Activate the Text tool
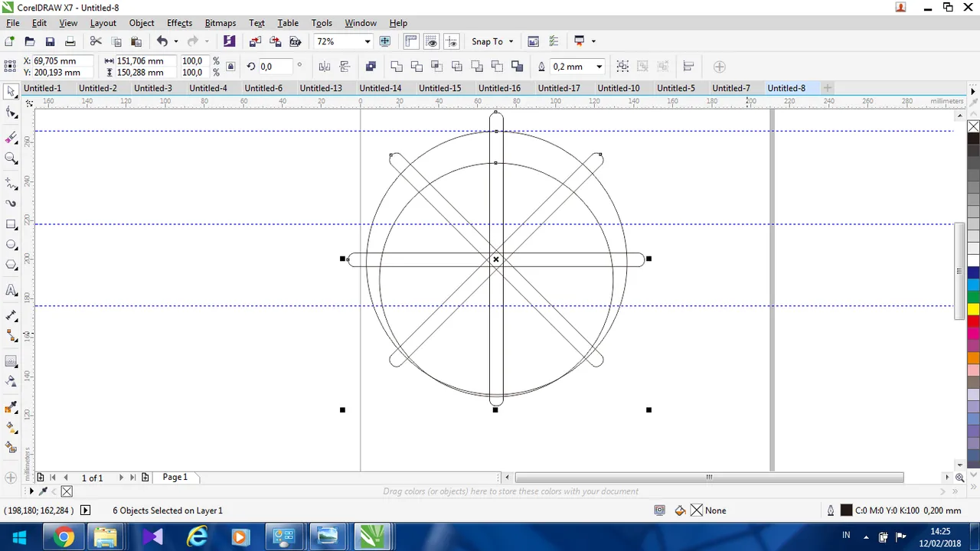This screenshot has width=980, height=551. click(11, 290)
